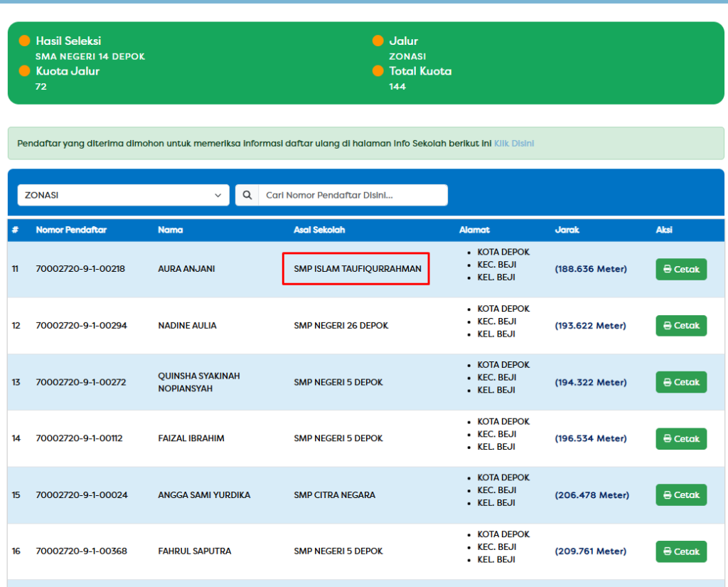Click the orange bullet beside Hasil Seleksi
728x587 pixels.
25,41
